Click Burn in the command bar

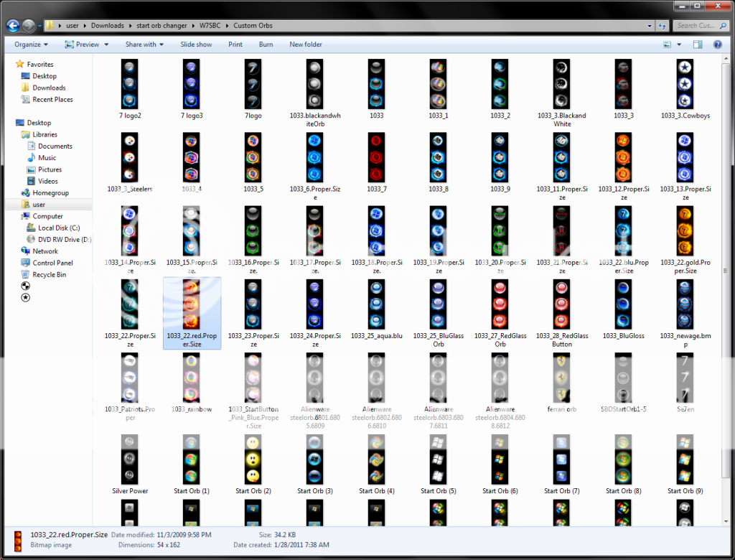point(266,45)
